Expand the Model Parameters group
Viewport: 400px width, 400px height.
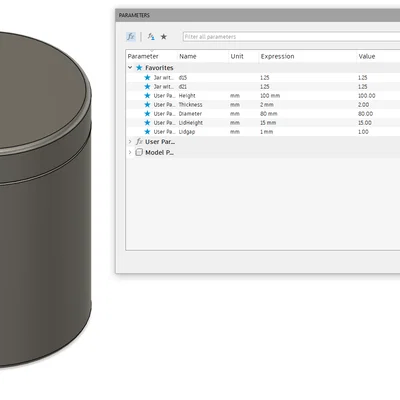tap(130, 152)
